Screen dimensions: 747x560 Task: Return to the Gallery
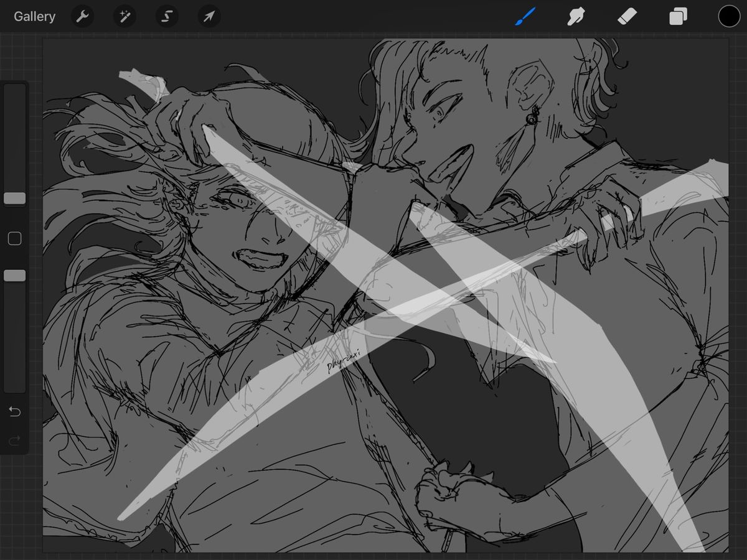[35, 17]
